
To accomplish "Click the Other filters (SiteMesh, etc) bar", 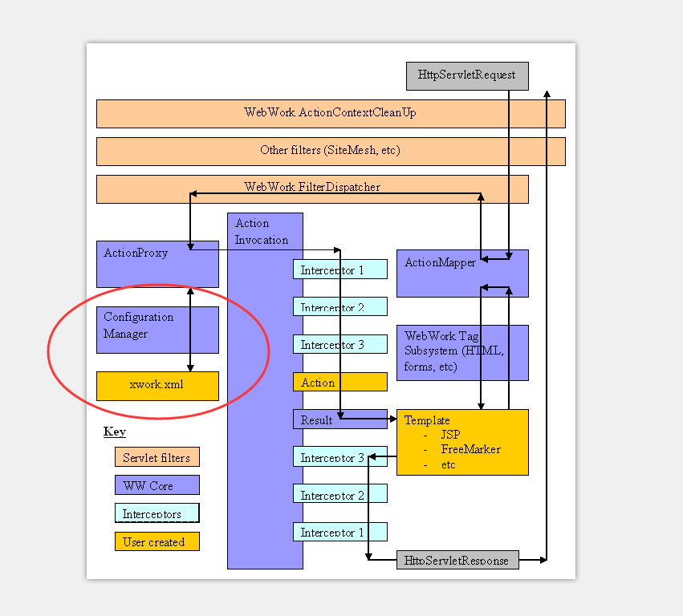I will pyautogui.click(x=331, y=152).
